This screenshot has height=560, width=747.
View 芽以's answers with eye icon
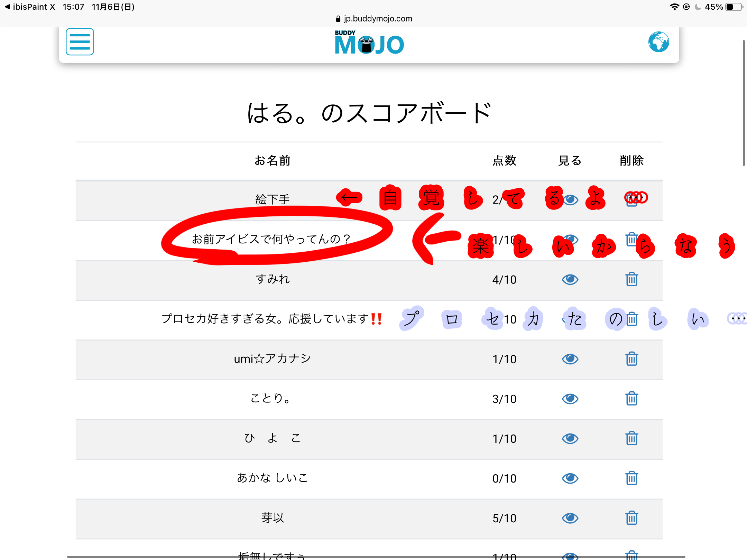click(570, 518)
